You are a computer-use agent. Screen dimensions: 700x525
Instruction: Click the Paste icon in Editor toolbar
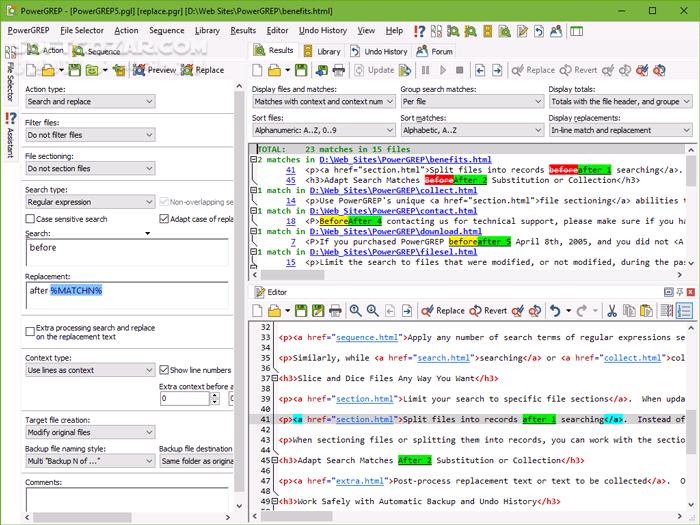(x=646, y=311)
